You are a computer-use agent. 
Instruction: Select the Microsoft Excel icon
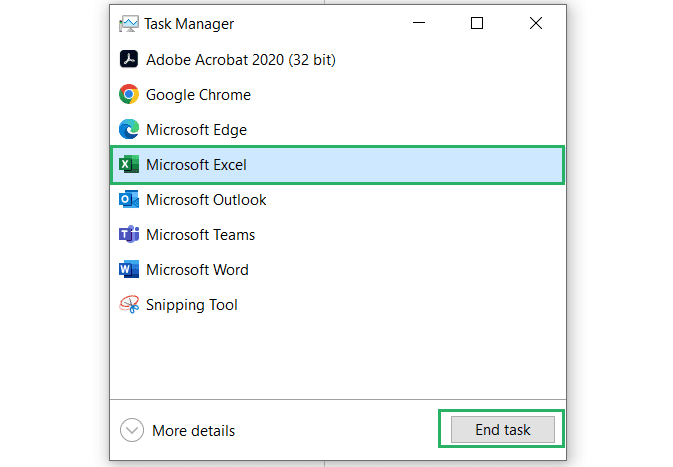[129, 164]
